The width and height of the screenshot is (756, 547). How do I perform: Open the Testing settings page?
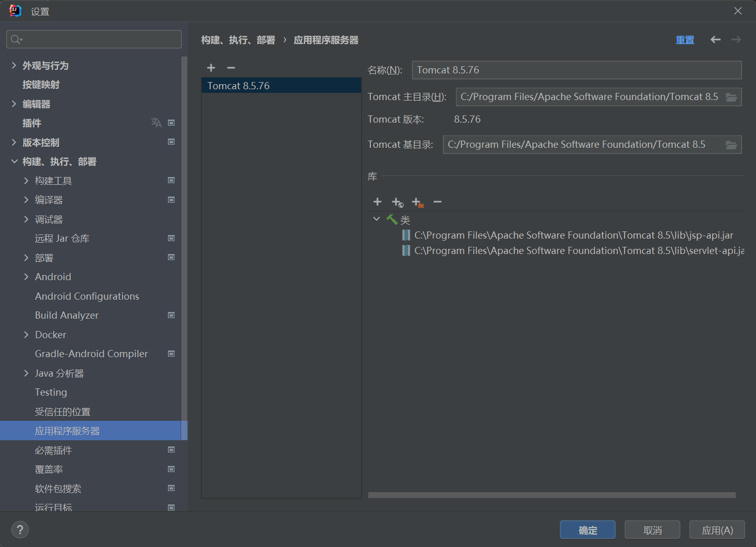51,392
